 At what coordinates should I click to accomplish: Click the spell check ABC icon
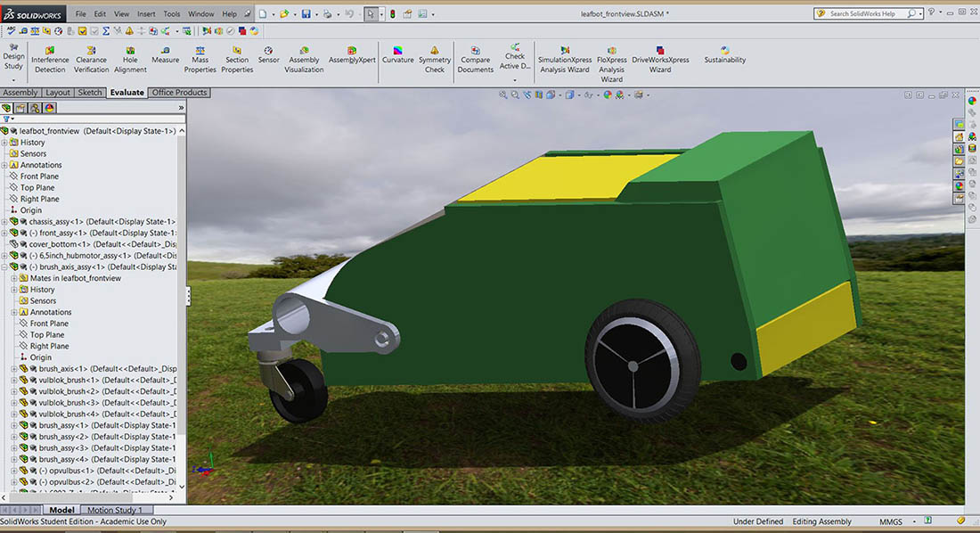11,30
